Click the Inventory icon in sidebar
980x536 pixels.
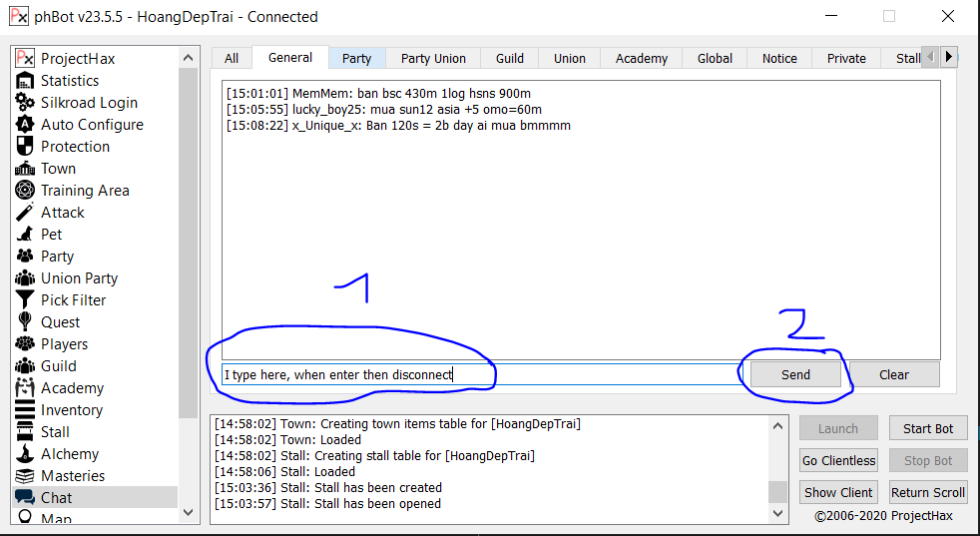pos(25,410)
